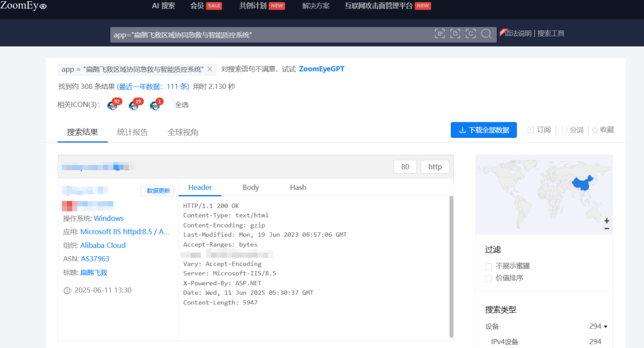Collapse the 设备 294 filter arrow

[605, 327]
